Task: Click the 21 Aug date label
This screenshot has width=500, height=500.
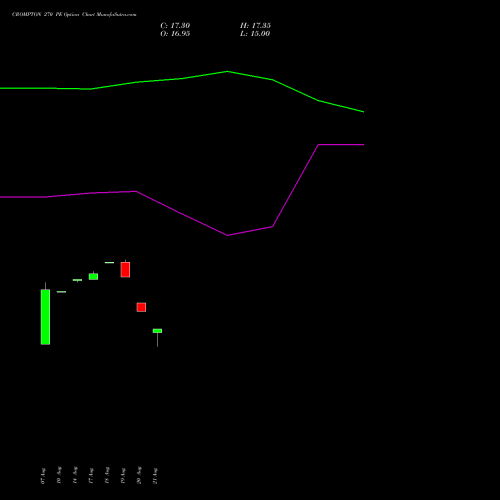Action: (x=155, y=476)
